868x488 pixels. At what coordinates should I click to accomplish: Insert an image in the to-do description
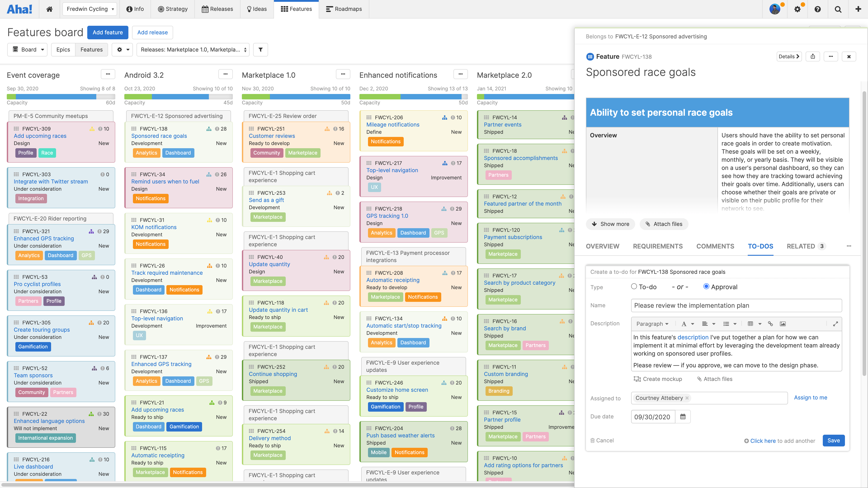coord(783,324)
